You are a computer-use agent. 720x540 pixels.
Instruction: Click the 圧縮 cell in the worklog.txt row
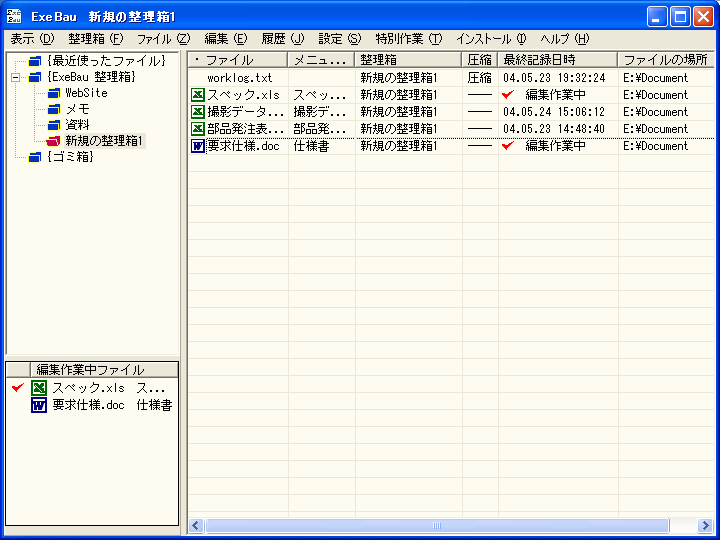[x=480, y=78]
